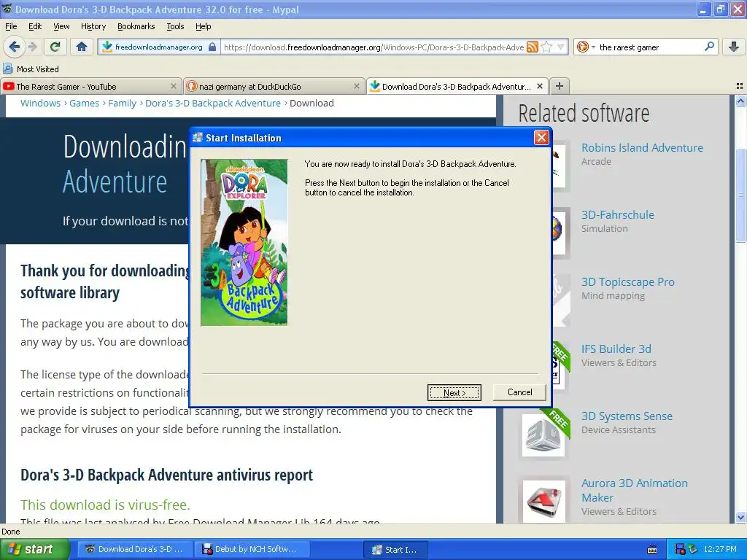Click the address bar URL field

(x=373, y=47)
